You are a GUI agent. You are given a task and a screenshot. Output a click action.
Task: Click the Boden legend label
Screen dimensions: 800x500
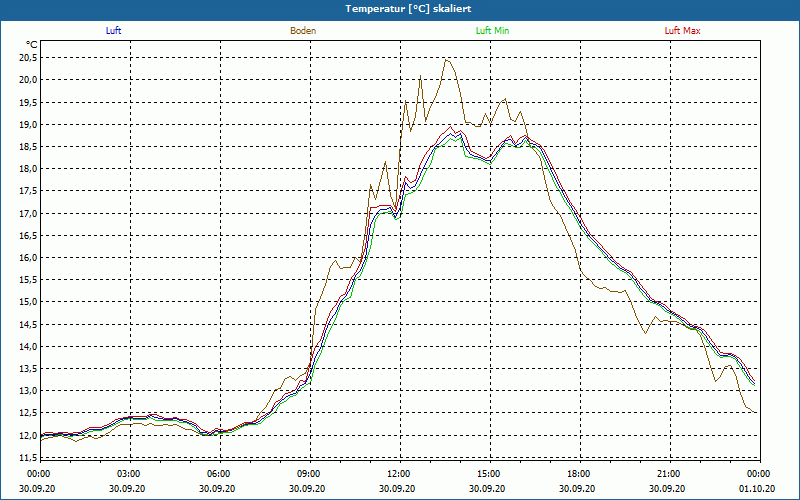click(303, 31)
